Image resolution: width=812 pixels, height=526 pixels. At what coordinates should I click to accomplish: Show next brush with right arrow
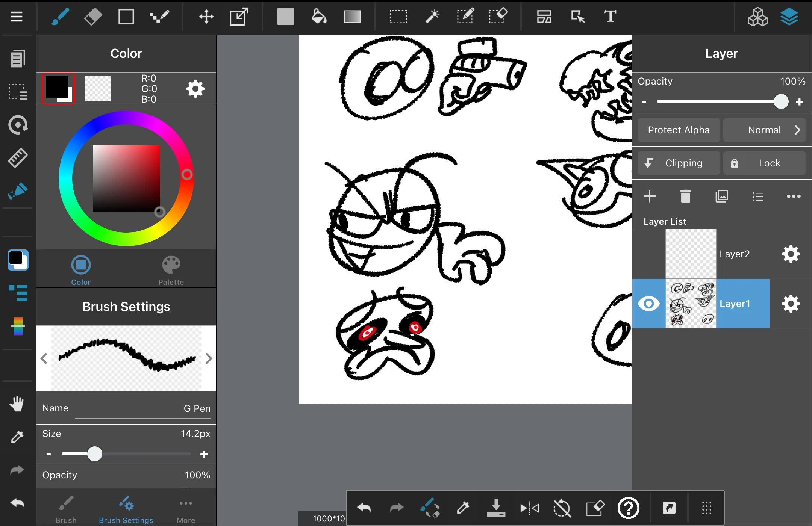pyautogui.click(x=209, y=358)
